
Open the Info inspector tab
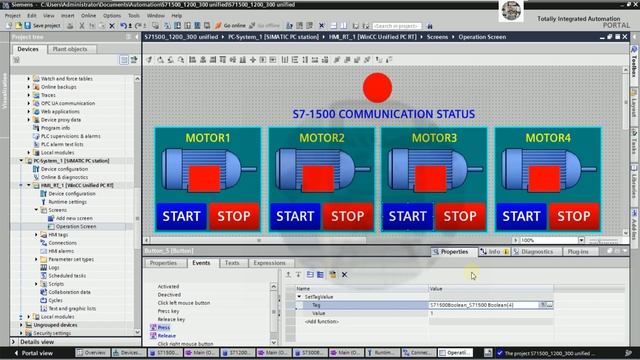pos(494,252)
